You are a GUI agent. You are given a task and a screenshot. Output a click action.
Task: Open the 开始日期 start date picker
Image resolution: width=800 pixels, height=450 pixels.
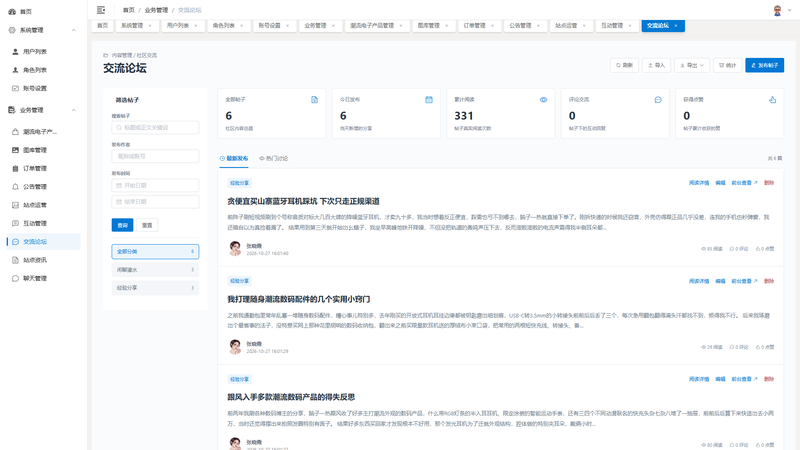155,185
